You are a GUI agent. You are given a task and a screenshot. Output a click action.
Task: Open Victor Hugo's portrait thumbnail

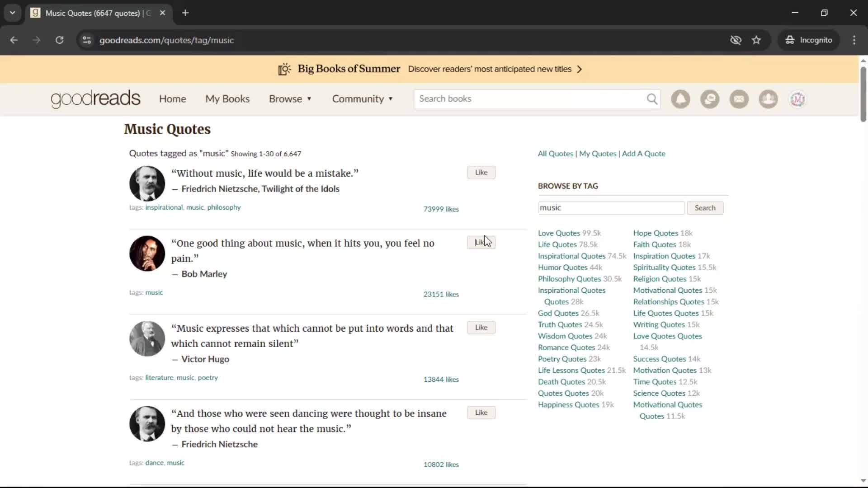[147, 339]
